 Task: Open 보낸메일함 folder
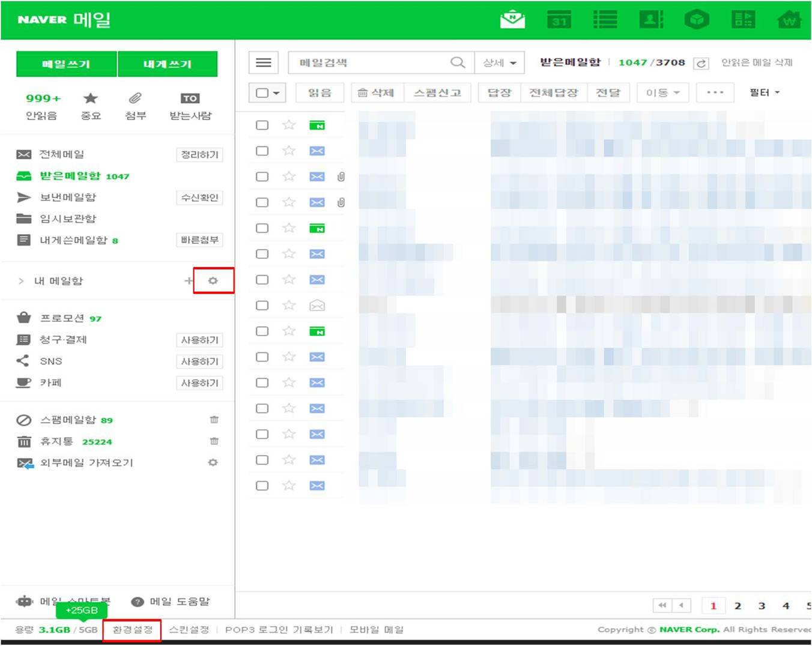68,198
